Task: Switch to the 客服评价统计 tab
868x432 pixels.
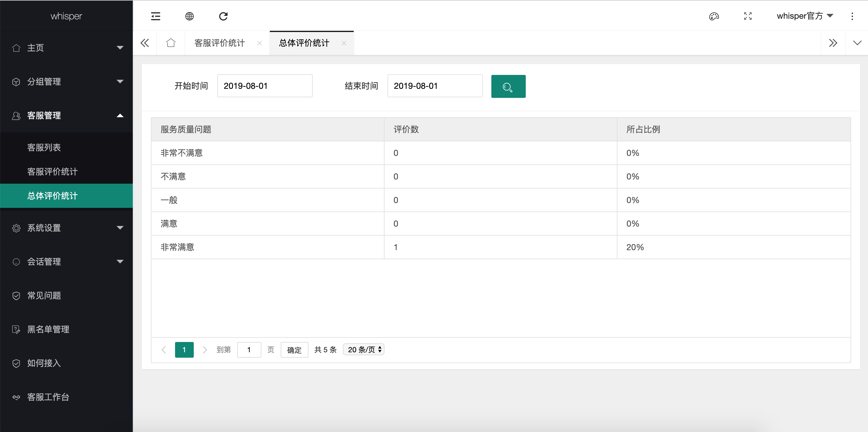Action: [x=220, y=43]
